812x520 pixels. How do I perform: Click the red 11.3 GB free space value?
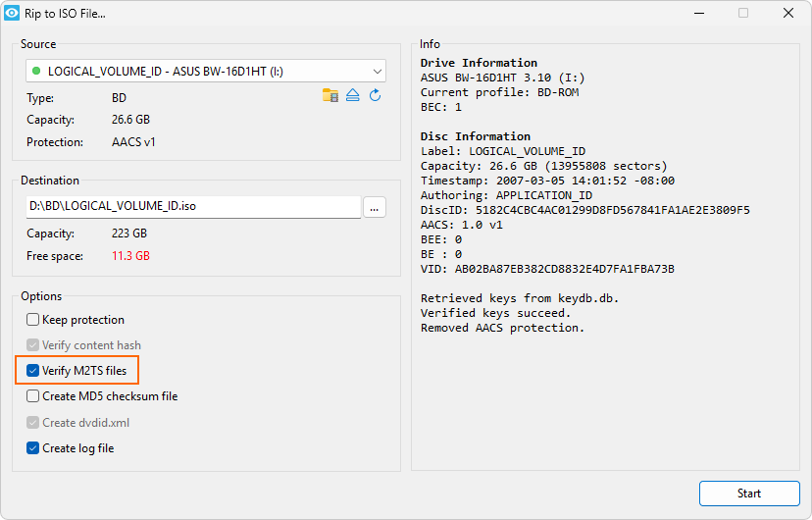[130, 256]
